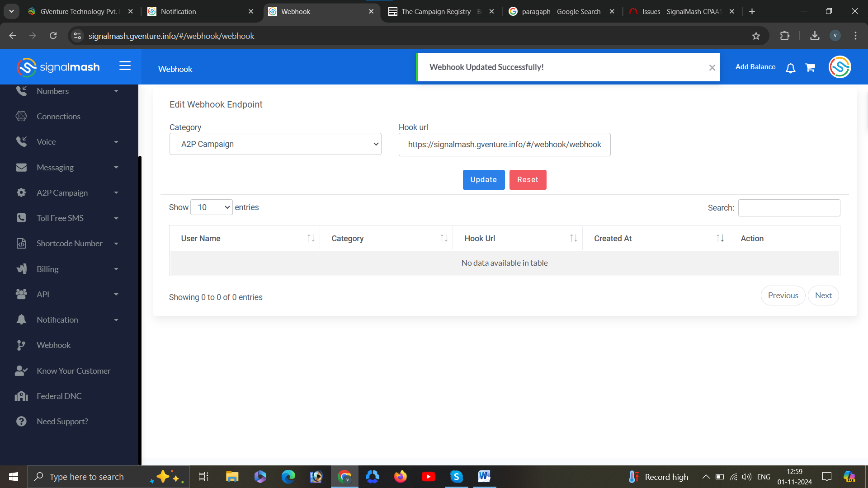Screen dimensions: 868x488
Task: Switch to the Notification browser tab
Action: click(200, 12)
